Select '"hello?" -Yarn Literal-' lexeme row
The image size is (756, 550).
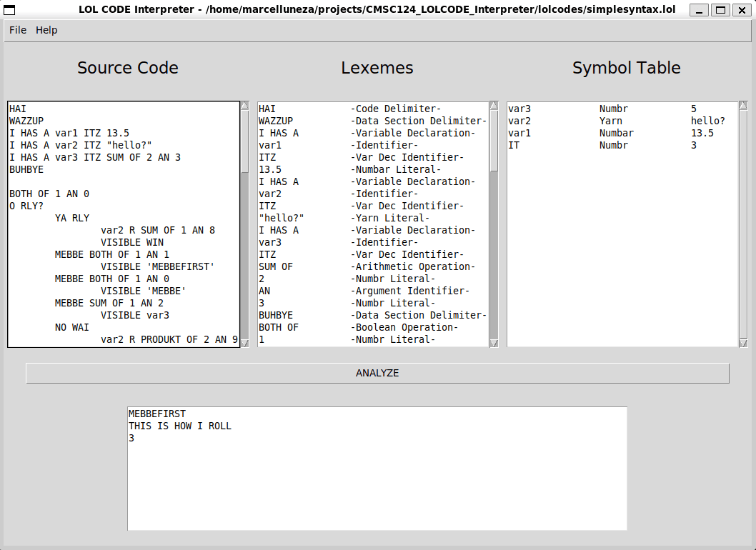click(373, 218)
